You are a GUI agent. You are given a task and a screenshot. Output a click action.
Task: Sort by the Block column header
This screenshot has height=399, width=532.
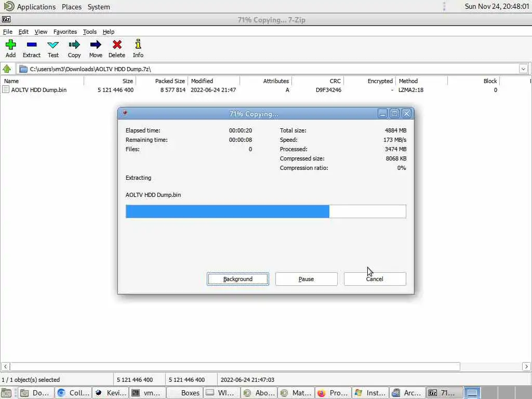pos(474,81)
